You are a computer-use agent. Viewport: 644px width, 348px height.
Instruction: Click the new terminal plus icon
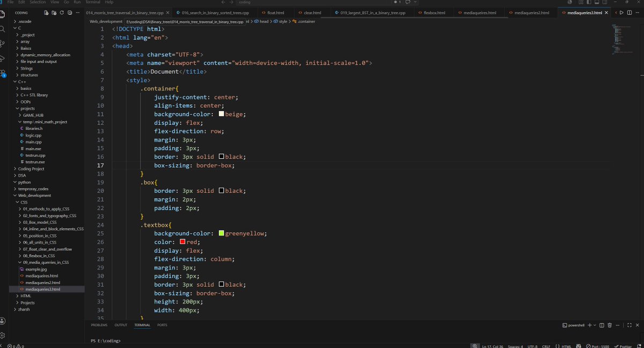589,325
